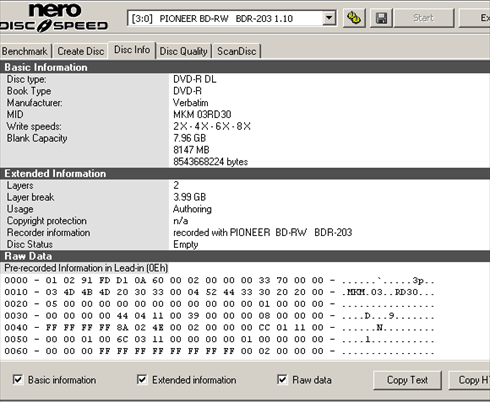Screen dimensions: 490x402
Task: Select the Usage value Authoring
Action: (192, 209)
